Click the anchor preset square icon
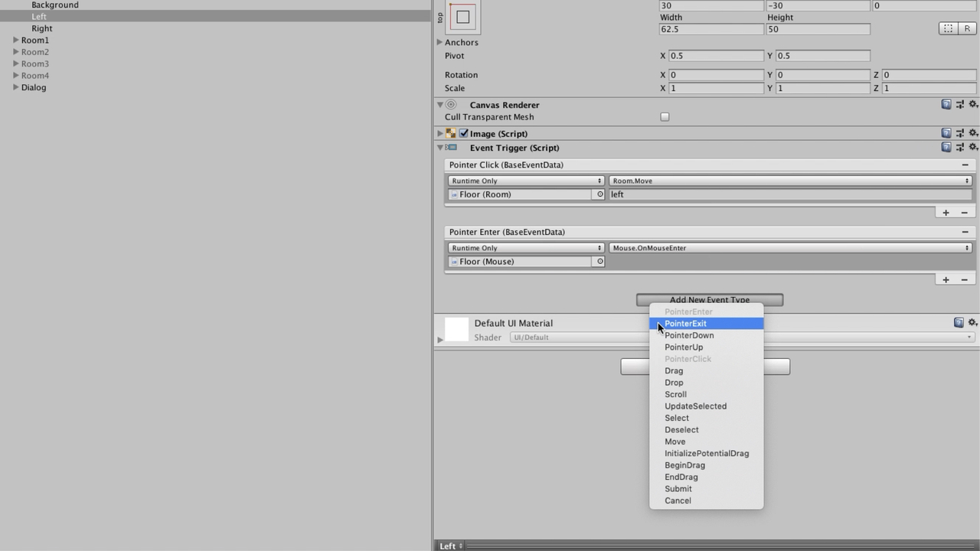 point(462,17)
